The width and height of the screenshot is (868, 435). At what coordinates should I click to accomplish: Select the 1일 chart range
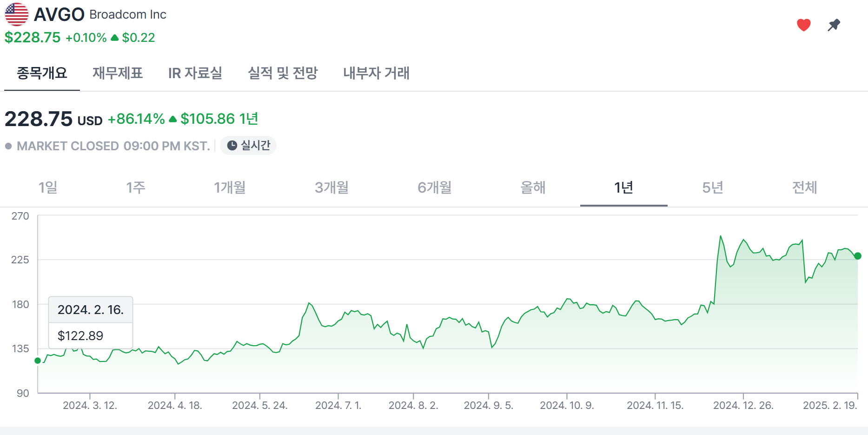pos(48,187)
